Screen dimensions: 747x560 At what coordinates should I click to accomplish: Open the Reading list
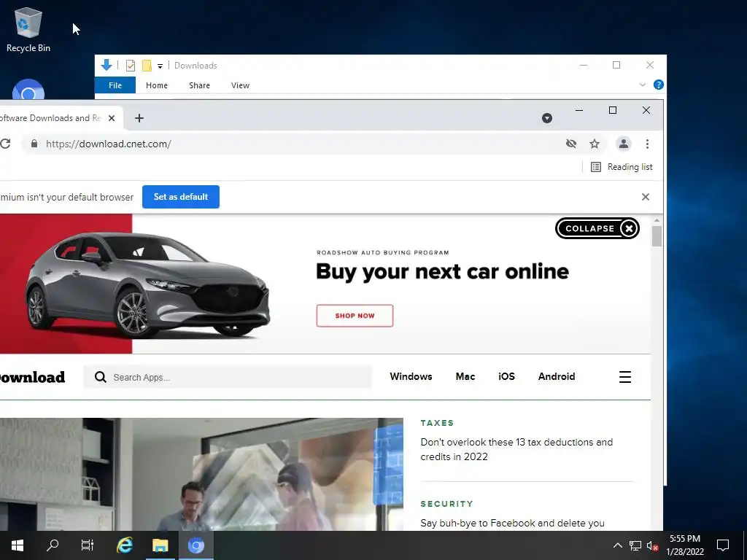point(622,167)
